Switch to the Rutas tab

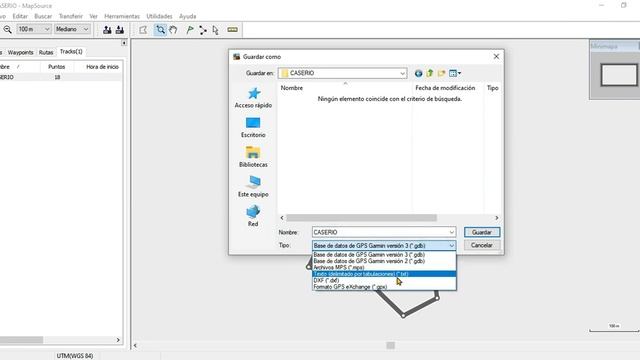(x=46, y=53)
